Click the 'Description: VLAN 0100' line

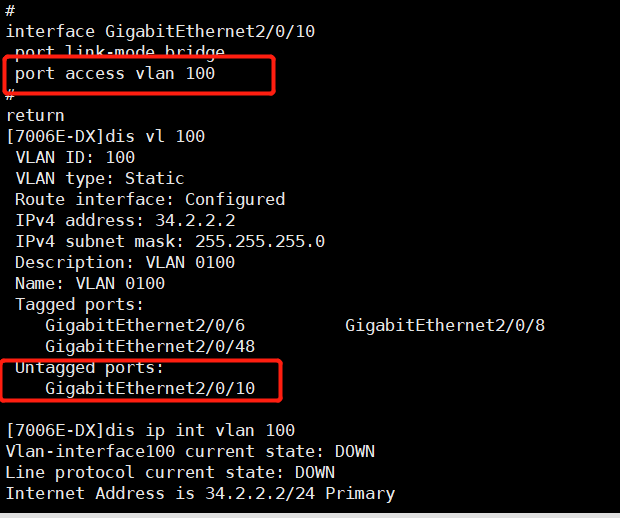(125, 262)
